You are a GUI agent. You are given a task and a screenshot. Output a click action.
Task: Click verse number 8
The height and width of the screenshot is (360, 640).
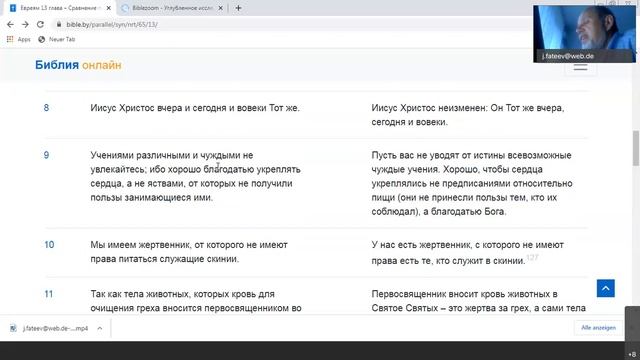point(47,108)
